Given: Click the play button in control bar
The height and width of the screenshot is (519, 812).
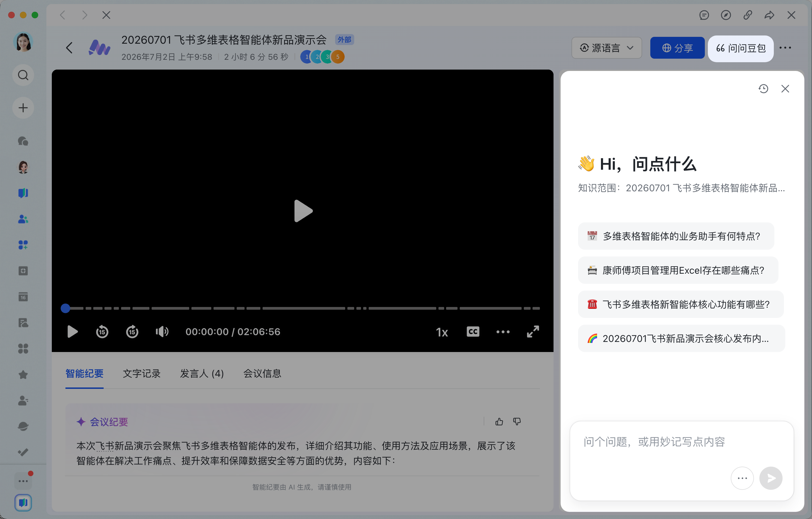Looking at the screenshot, I should point(73,332).
